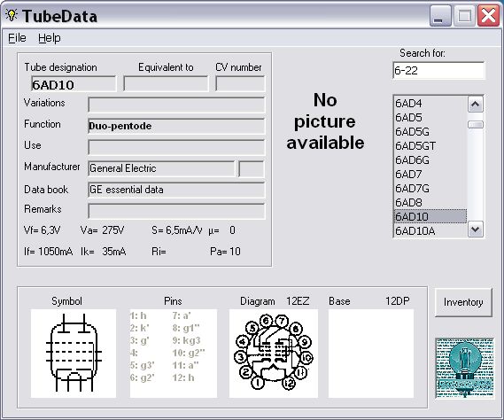Click the 12EZ pin diagram image
504x420 pixels.
[274, 354]
